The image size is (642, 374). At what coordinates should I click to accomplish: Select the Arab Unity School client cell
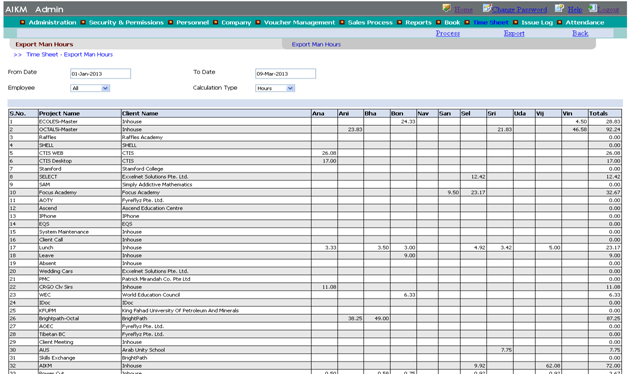tap(216, 350)
